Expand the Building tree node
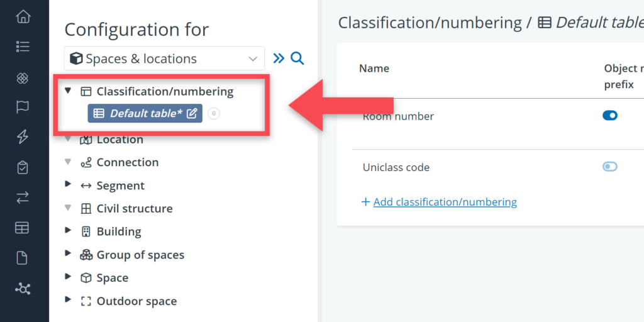 click(68, 231)
